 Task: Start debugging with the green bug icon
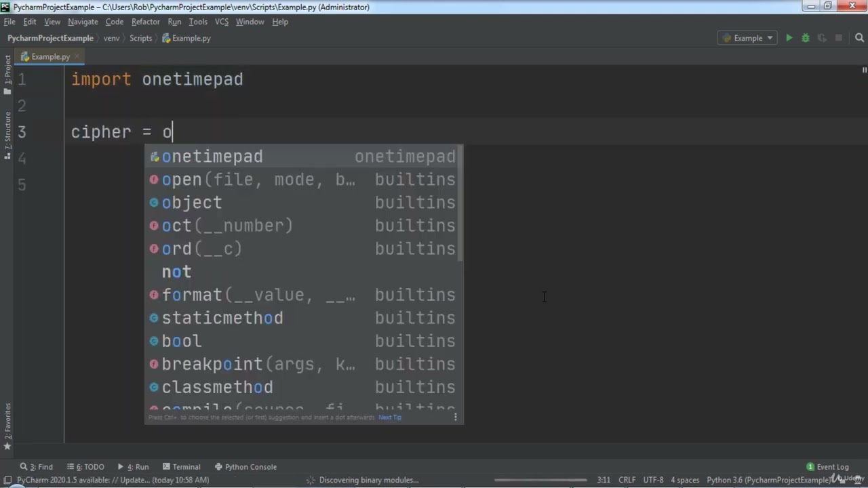coord(806,39)
